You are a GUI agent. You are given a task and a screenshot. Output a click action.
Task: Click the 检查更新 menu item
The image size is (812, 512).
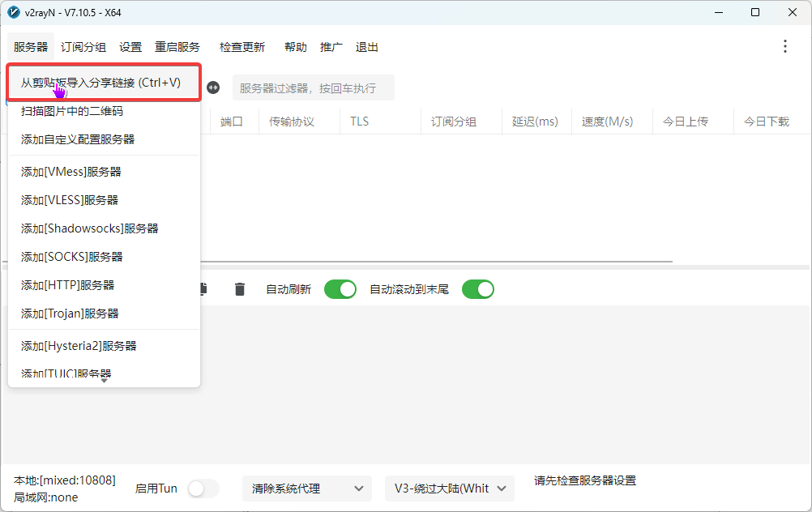point(241,46)
